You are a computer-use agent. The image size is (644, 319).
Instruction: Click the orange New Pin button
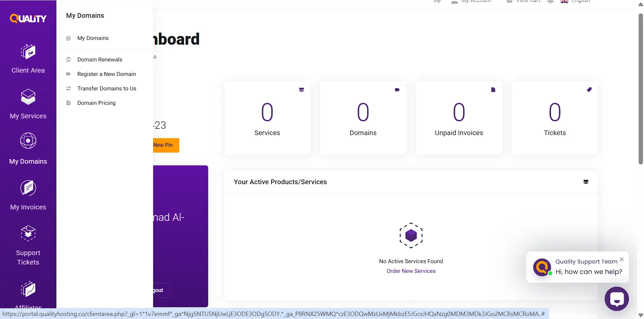tap(166, 145)
